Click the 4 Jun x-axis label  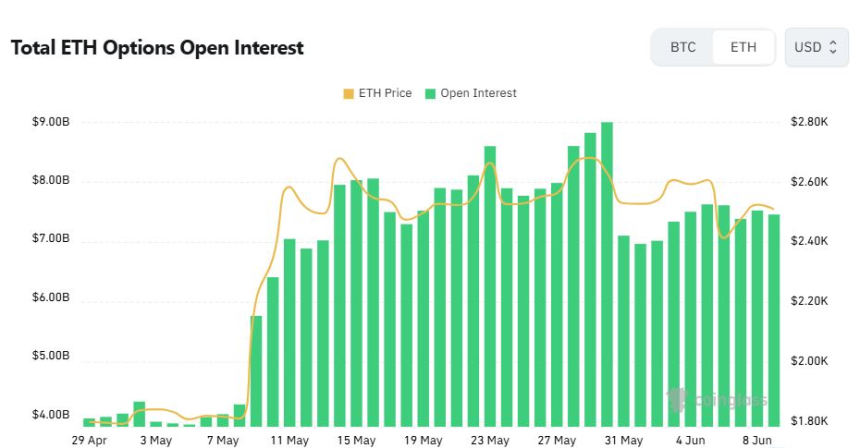691,440
